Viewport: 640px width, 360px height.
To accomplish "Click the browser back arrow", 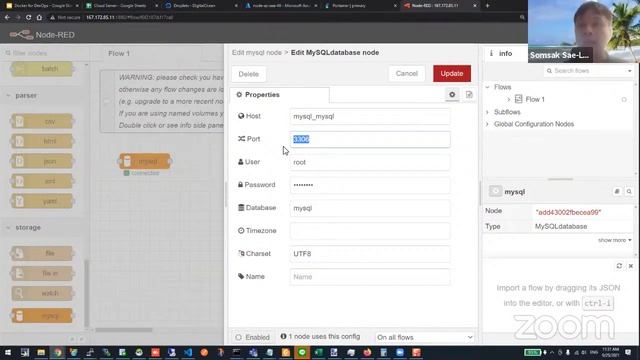I will 7,18.
